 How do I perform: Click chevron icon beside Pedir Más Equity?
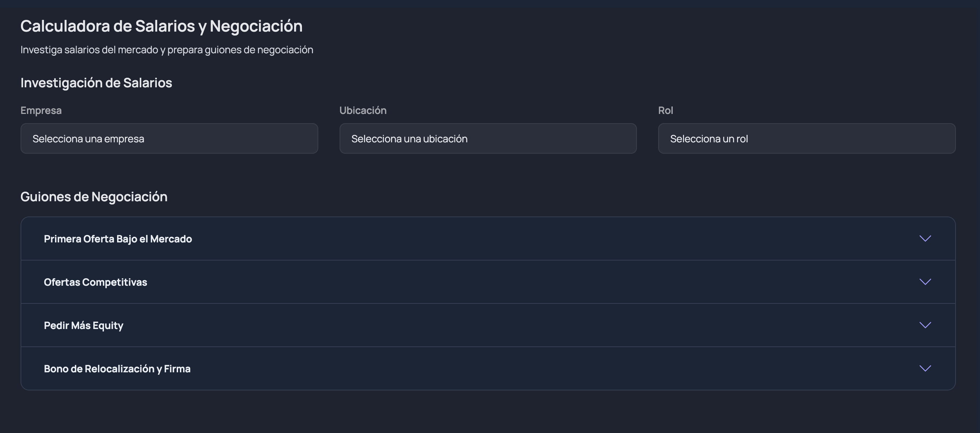pyautogui.click(x=925, y=325)
